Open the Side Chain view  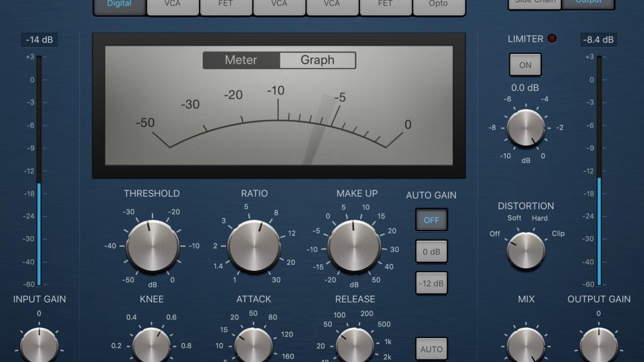tap(534, 4)
